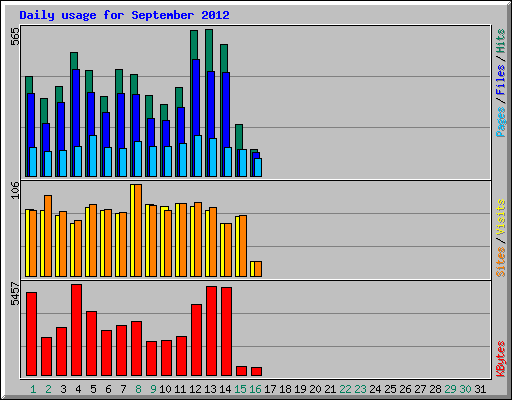
Task: Click day 21 on the x-axis
Action: pos(330,389)
